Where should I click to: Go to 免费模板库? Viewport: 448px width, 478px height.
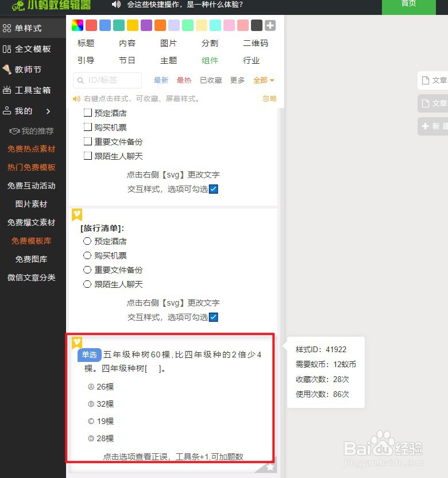[x=32, y=241]
